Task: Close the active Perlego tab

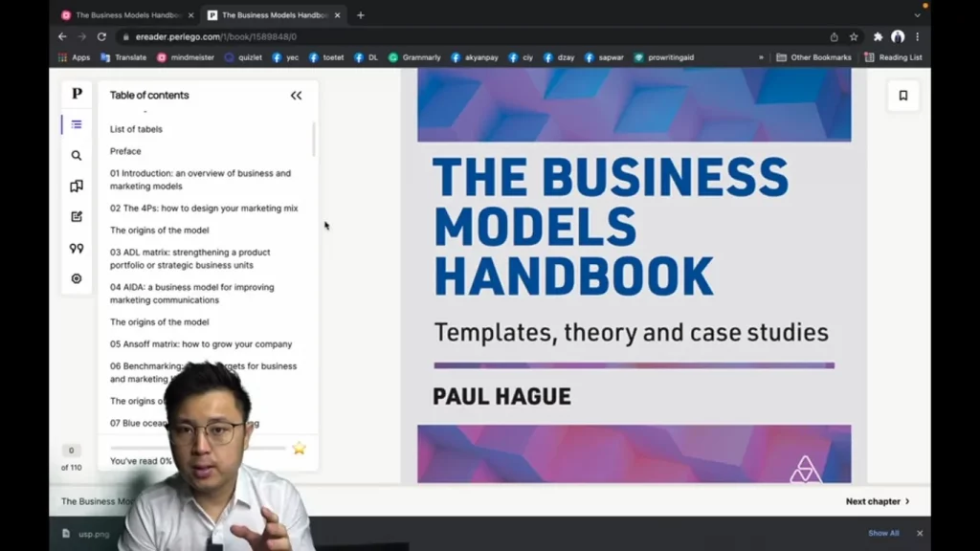Action: [x=338, y=15]
